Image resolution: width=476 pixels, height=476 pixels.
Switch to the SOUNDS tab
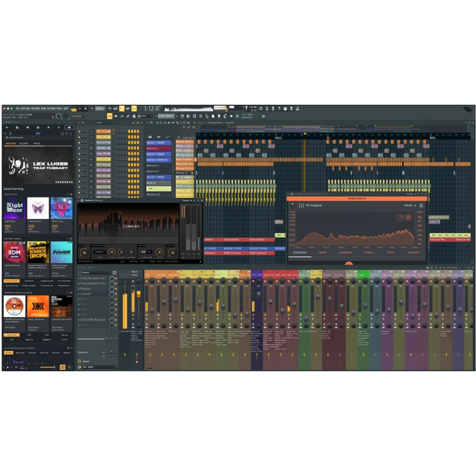click(24, 143)
